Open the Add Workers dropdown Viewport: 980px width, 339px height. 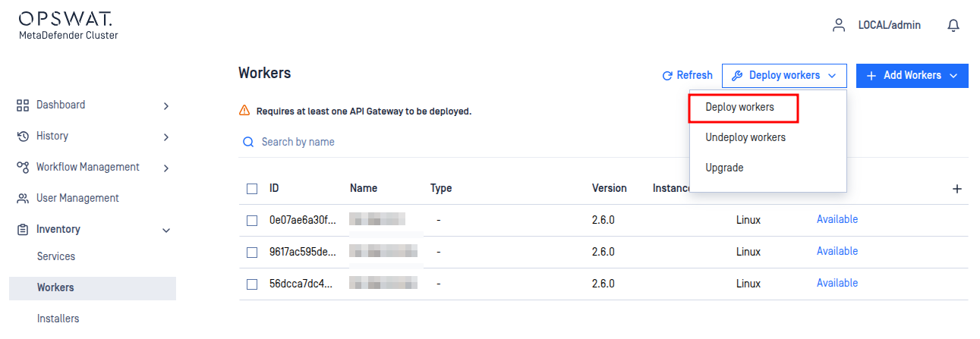[x=912, y=75]
